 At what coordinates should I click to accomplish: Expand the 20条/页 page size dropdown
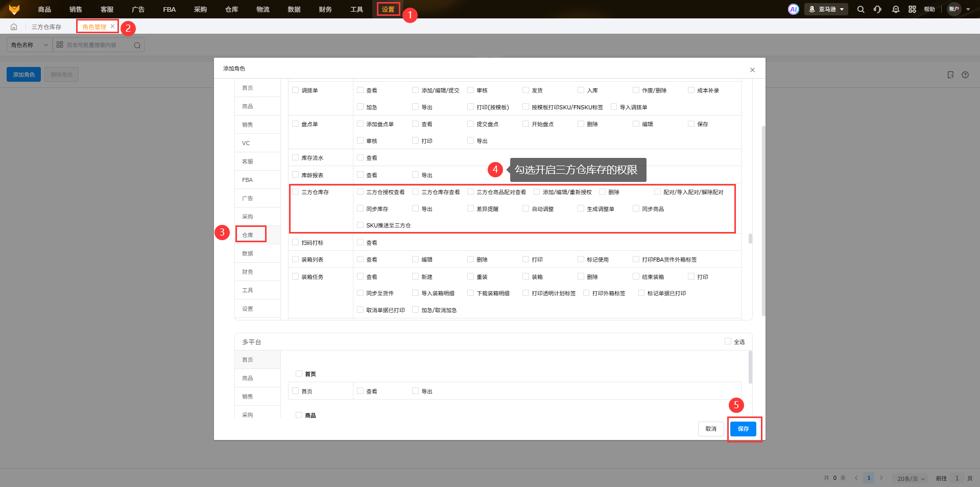911,478
